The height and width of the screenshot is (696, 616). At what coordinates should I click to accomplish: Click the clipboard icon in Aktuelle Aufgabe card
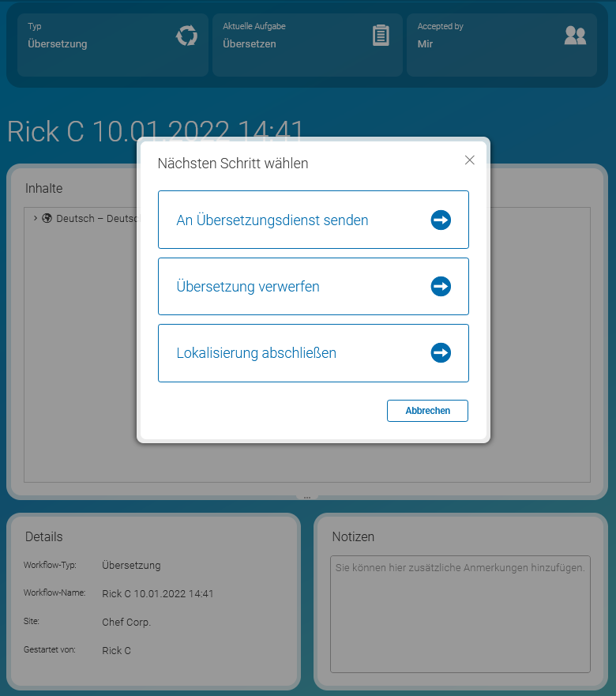click(381, 36)
